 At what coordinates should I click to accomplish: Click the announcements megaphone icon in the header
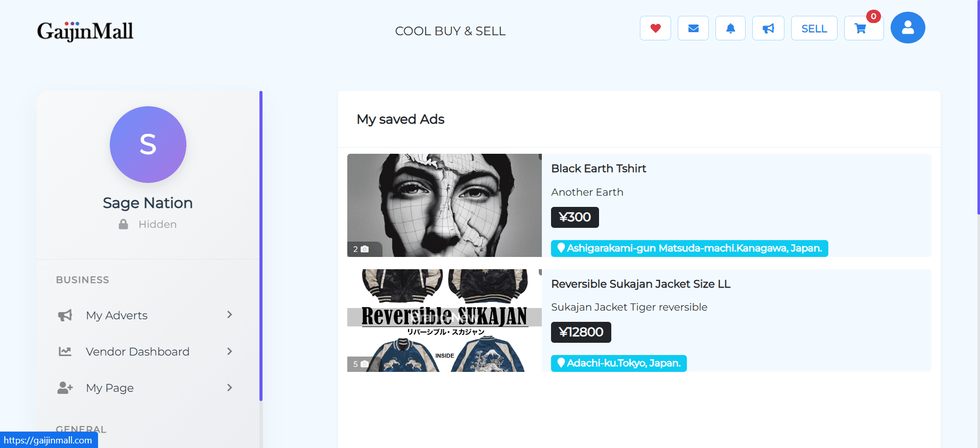pos(768,28)
